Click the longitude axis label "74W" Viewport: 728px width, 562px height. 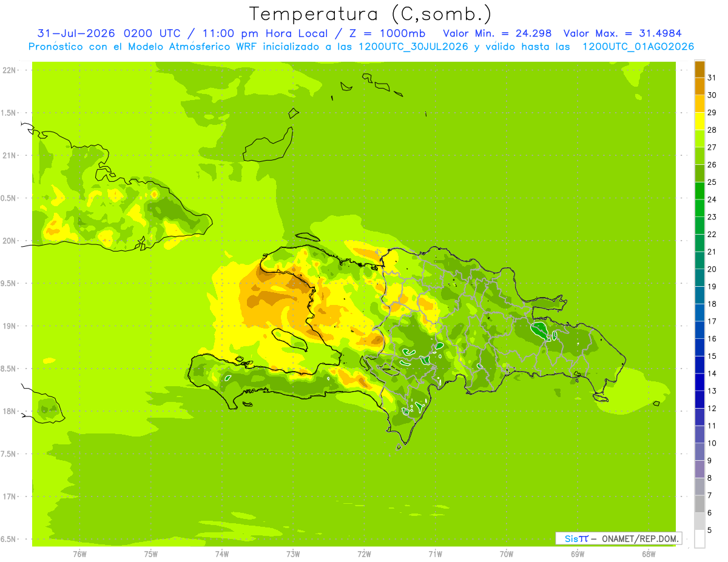[222, 554]
